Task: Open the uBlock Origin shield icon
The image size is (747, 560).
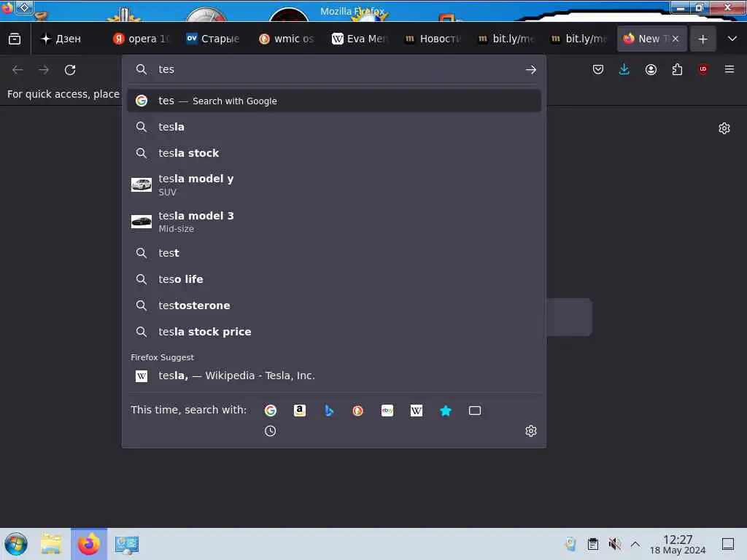Action: coord(703,69)
